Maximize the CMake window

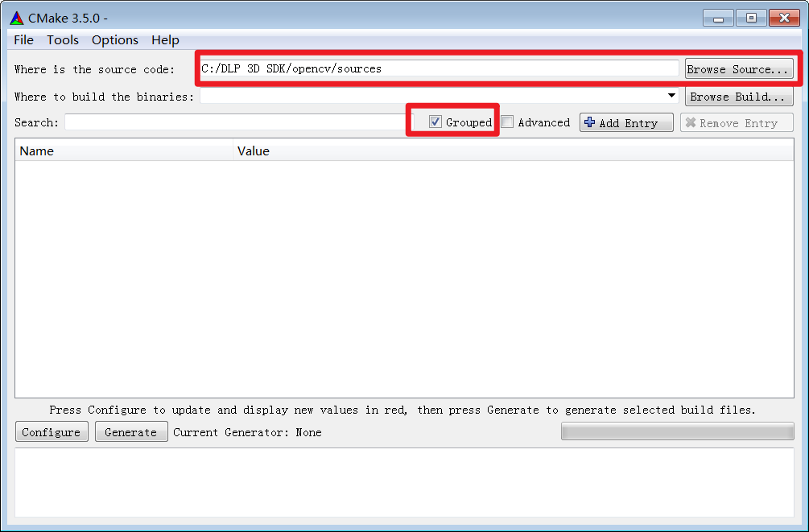pos(751,18)
